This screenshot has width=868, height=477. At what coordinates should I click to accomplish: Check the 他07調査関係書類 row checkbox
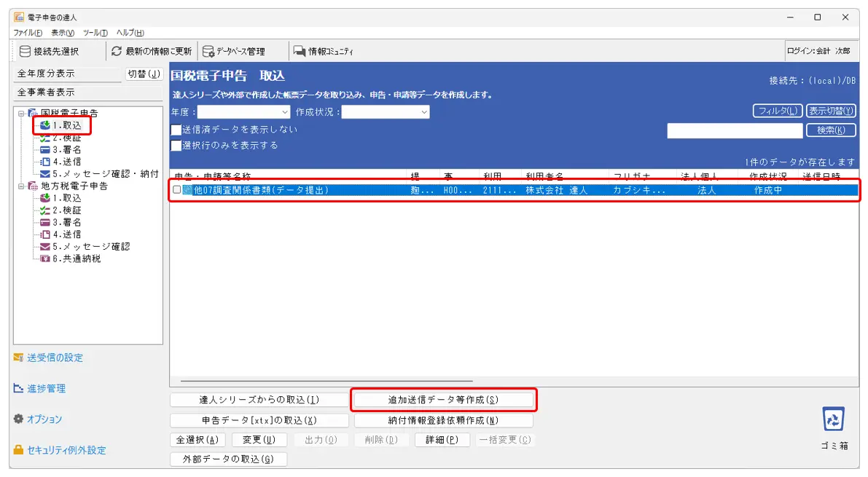(176, 190)
